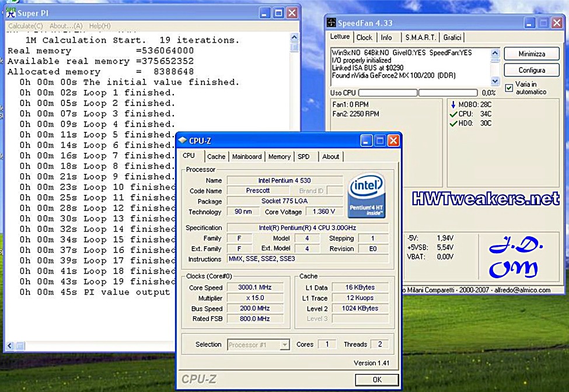Click the Super PI title bar icon
The height and width of the screenshot is (392, 569).
(x=11, y=13)
